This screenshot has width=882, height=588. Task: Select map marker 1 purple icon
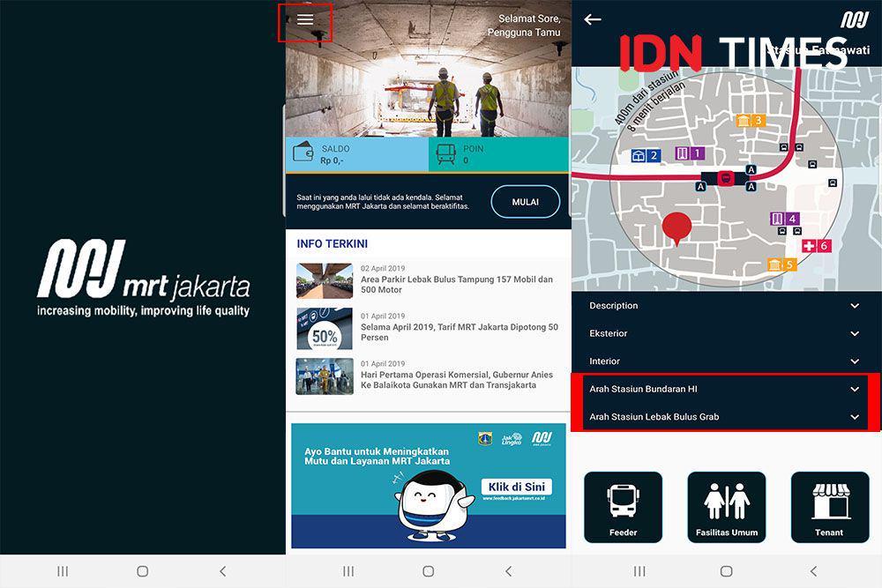click(690, 153)
